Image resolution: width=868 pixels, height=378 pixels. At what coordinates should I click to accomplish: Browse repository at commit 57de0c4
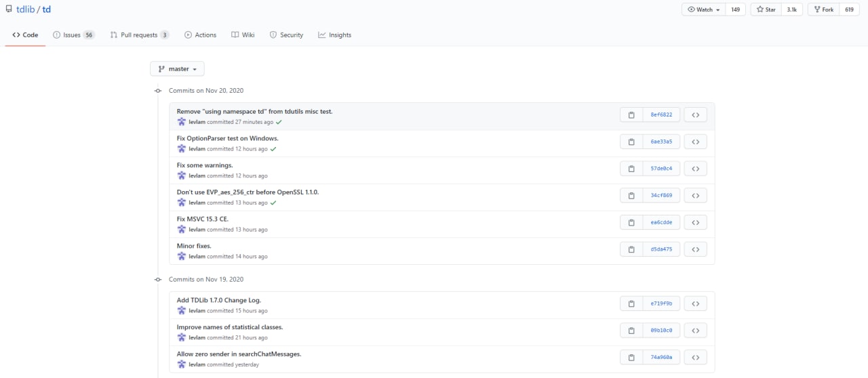click(695, 168)
